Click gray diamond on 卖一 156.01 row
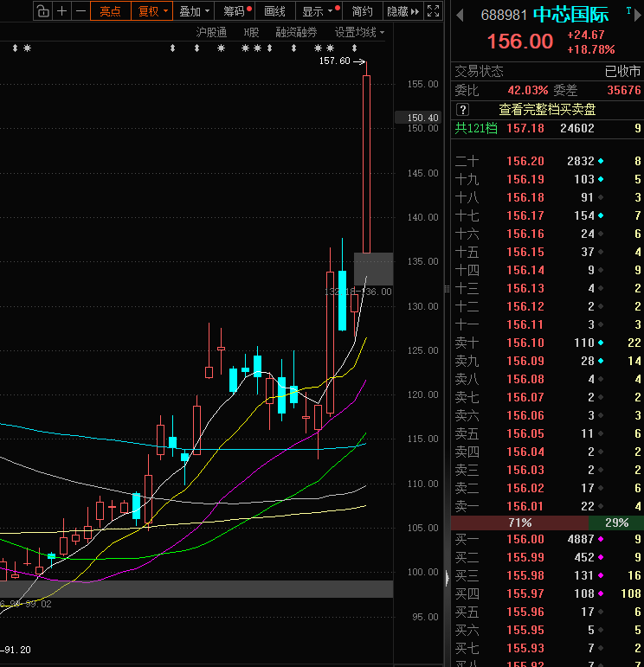644x667 pixels. pos(601,507)
